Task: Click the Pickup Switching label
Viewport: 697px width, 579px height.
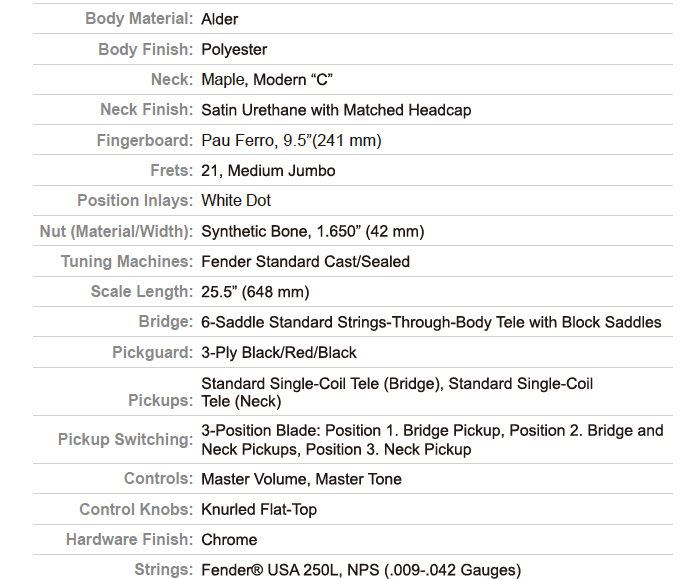Action: tap(126, 439)
